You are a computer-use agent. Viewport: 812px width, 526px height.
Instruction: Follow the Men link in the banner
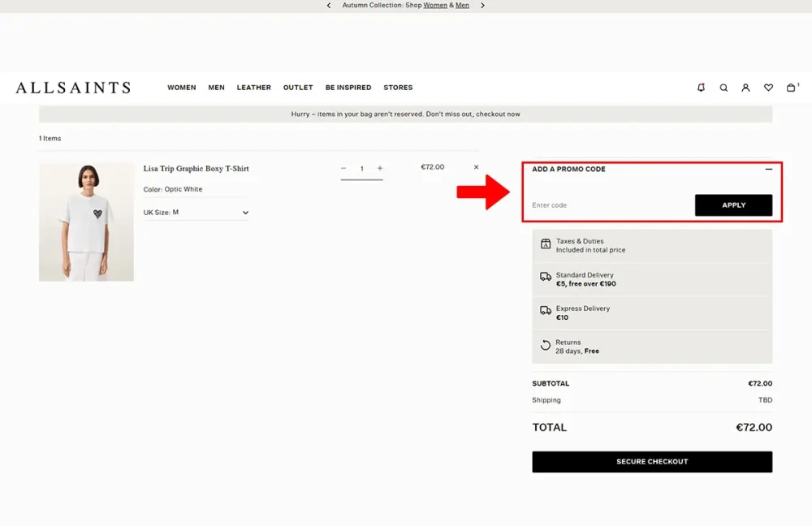[x=462, y=6]
